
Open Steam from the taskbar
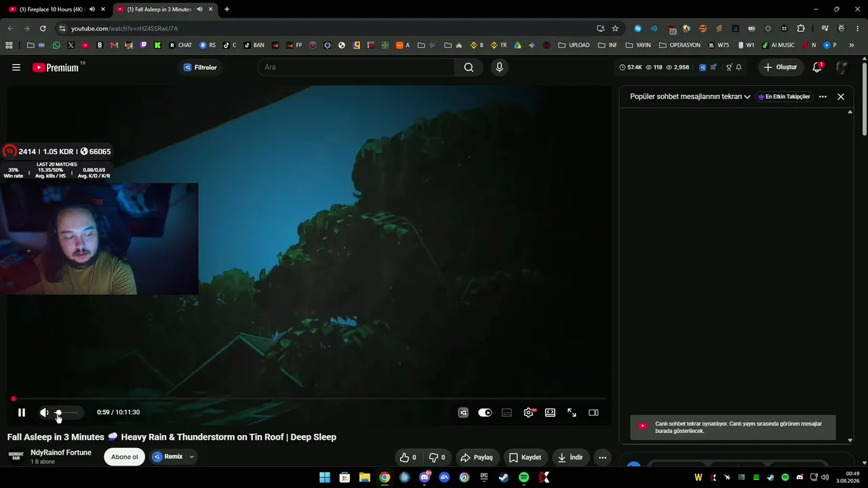(x=504, y=477)
